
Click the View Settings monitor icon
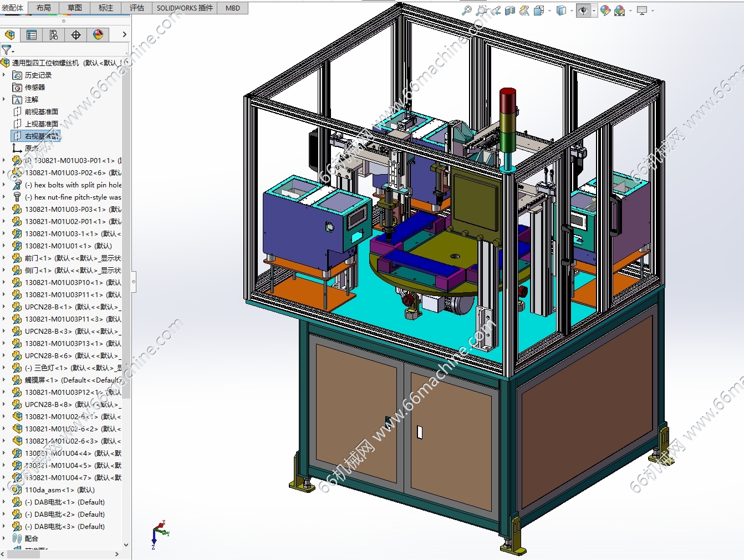pyautogui.click(x=642, y=10)
